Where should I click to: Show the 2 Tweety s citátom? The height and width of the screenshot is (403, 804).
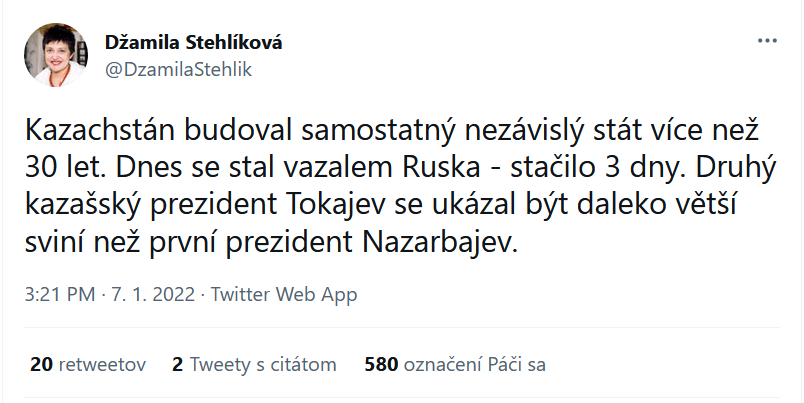pos(254,365)
